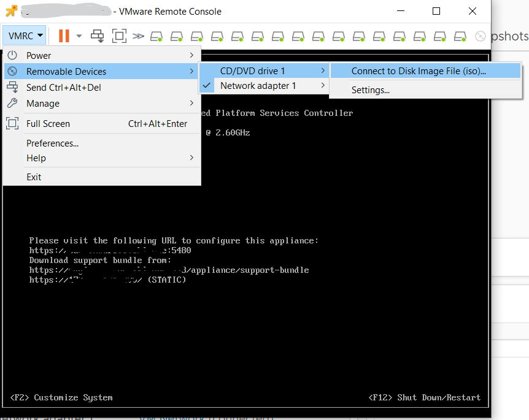Image resolution: width=529 pixels, height=420 pixels.
Task: Click the hard disk icon next to the CD icon
Action: (460, 36)
